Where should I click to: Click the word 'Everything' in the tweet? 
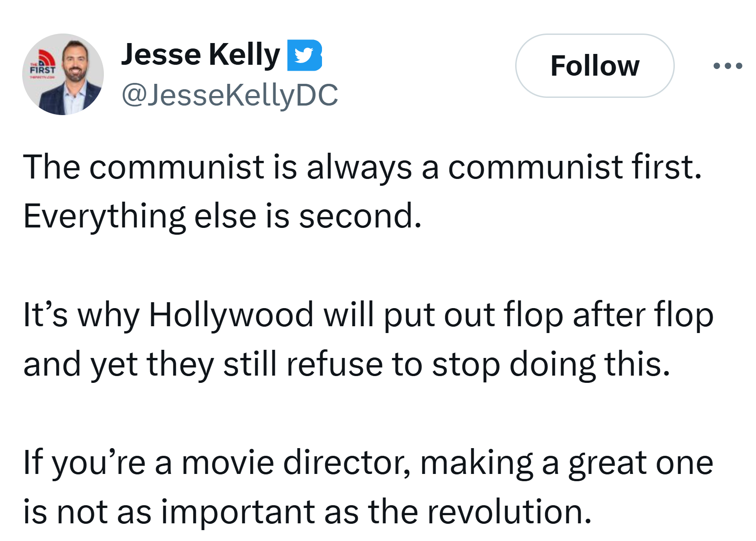(104, 217)
